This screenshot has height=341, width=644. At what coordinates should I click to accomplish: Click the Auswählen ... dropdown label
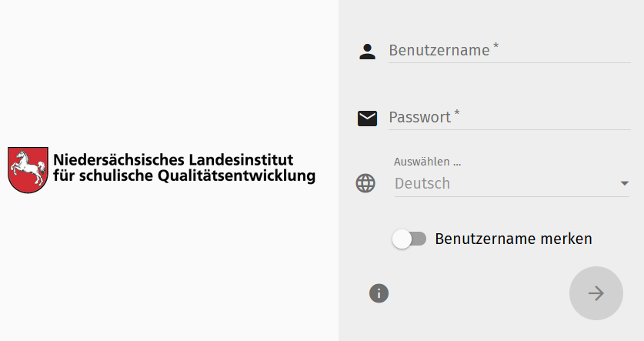click(x=428, y=162)
